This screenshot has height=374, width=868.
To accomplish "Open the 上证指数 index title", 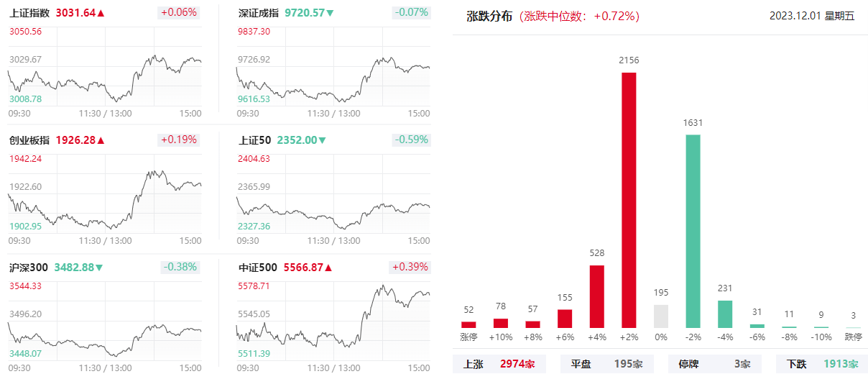I will coord(29,13).
